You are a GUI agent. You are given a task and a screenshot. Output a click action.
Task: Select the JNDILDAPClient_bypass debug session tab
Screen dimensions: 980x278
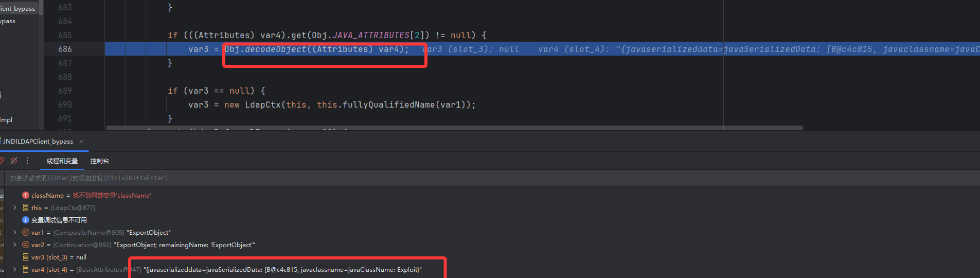tap(38, 142)
